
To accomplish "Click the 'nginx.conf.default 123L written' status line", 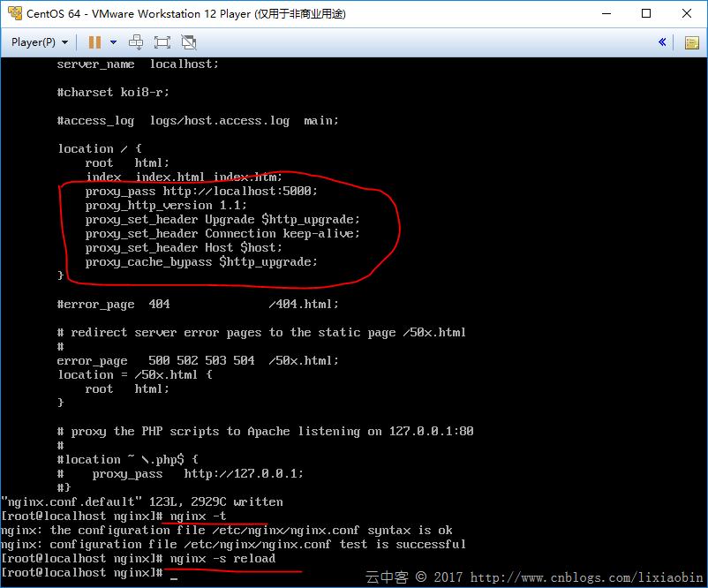I will (142, 502).
